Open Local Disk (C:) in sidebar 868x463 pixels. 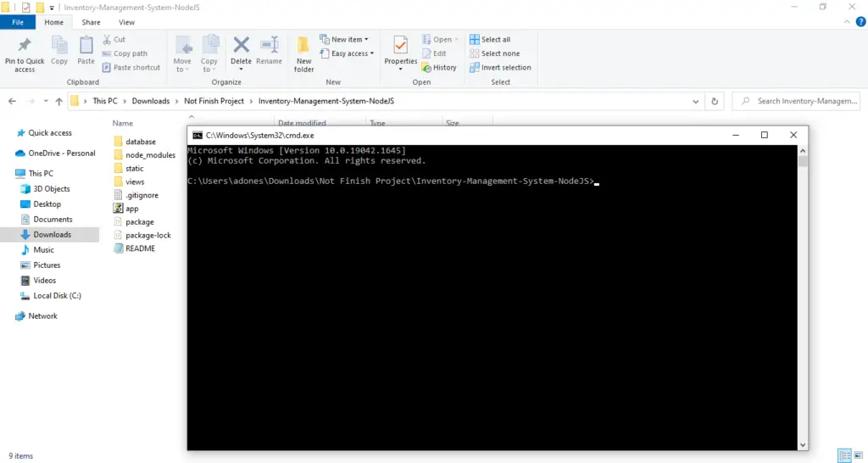(x=51, y=295)
